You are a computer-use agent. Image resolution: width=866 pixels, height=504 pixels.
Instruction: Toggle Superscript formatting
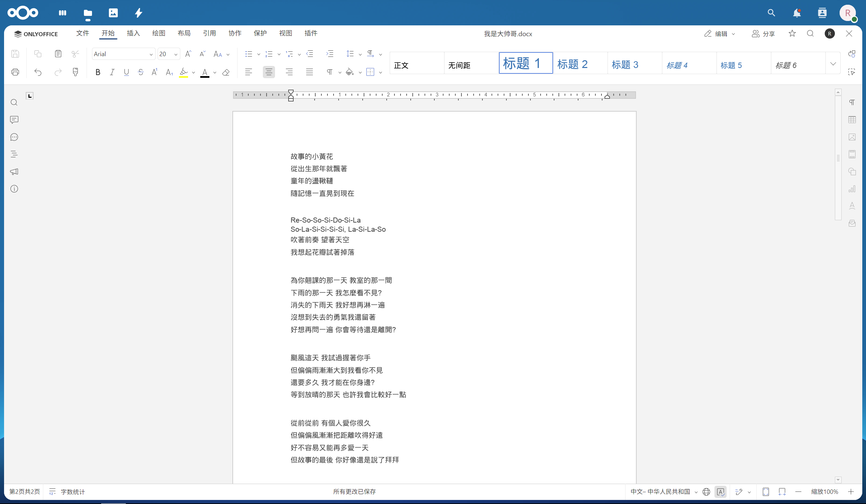coord(155,72)
